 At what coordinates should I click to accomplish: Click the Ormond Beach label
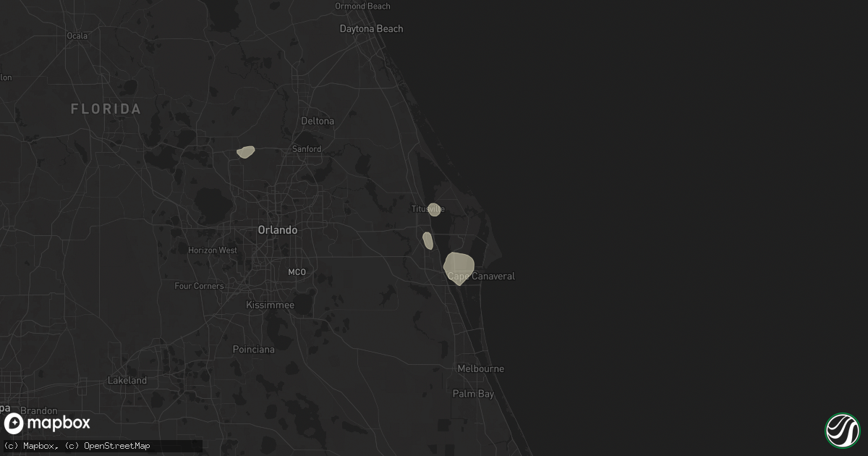(x=362, y=7)
